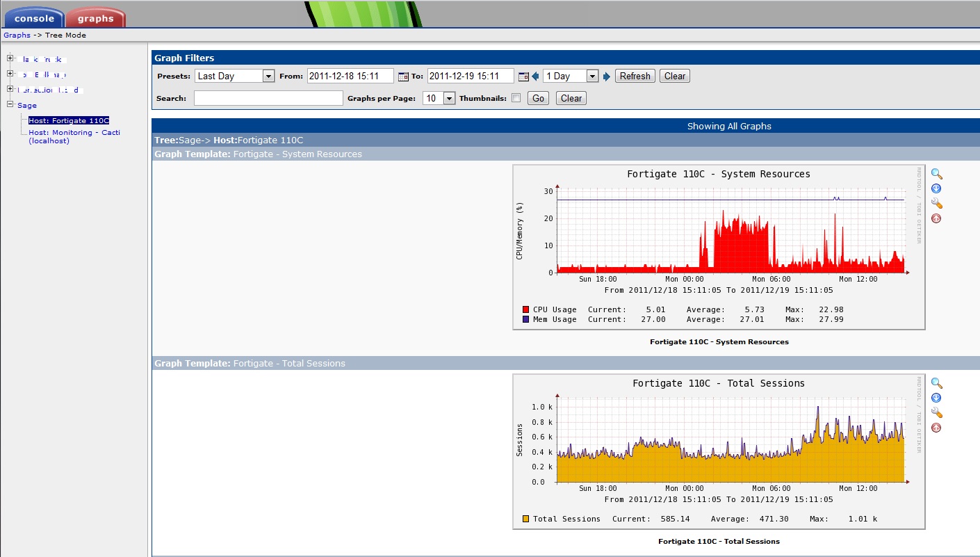Click into the Search text field
Screen dimensions: 980x557
pos(268,98)
